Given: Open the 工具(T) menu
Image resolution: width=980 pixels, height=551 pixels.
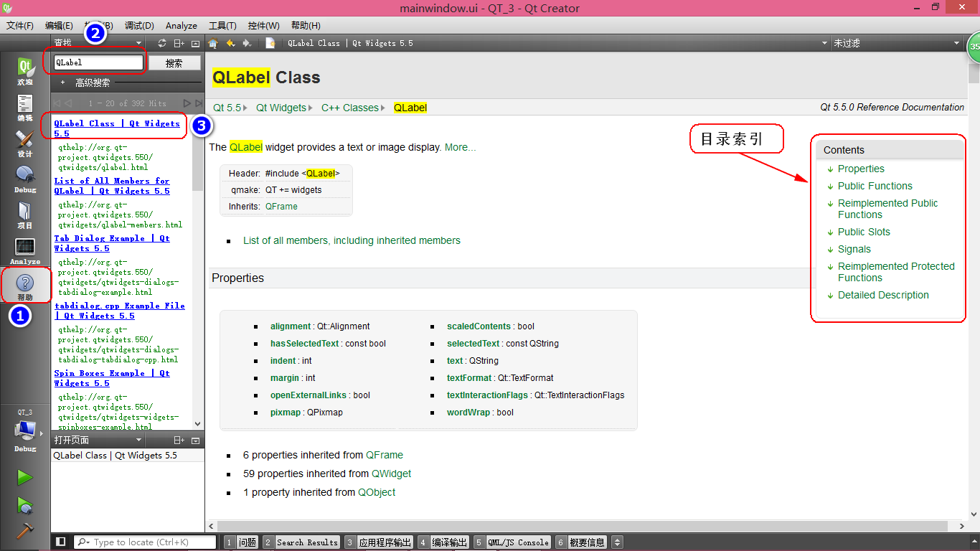Looking at the screenshot, I should [222, 25].
